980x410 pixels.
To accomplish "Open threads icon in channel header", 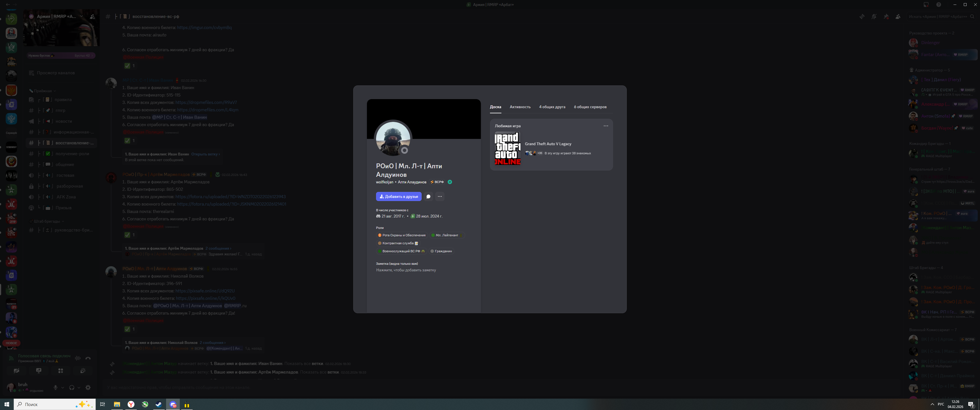I will pyautogui.click(x=862, y=16).
